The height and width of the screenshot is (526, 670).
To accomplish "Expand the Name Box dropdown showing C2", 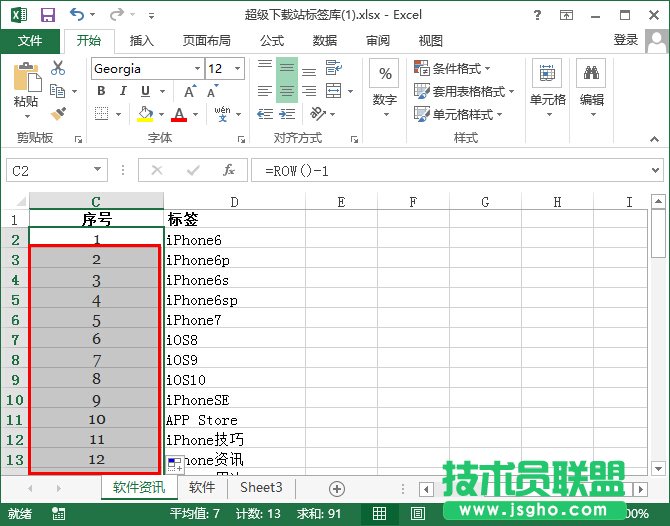I will 97,171.
